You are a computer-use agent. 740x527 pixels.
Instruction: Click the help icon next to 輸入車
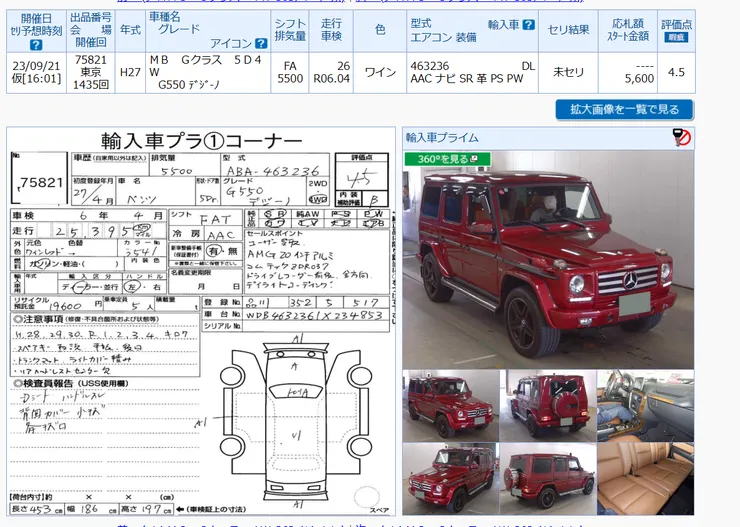(x=529, y=25)
